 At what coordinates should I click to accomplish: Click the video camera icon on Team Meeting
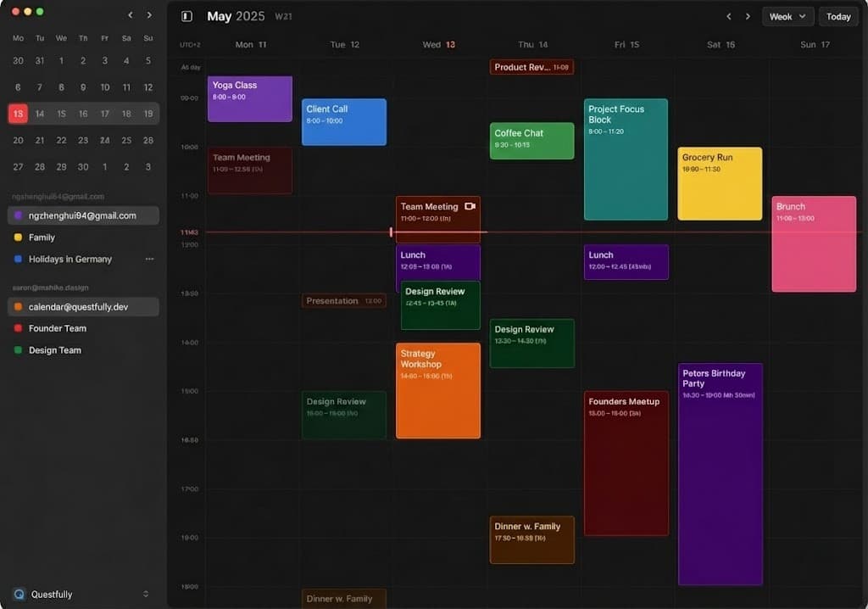(x=470, y=206)
